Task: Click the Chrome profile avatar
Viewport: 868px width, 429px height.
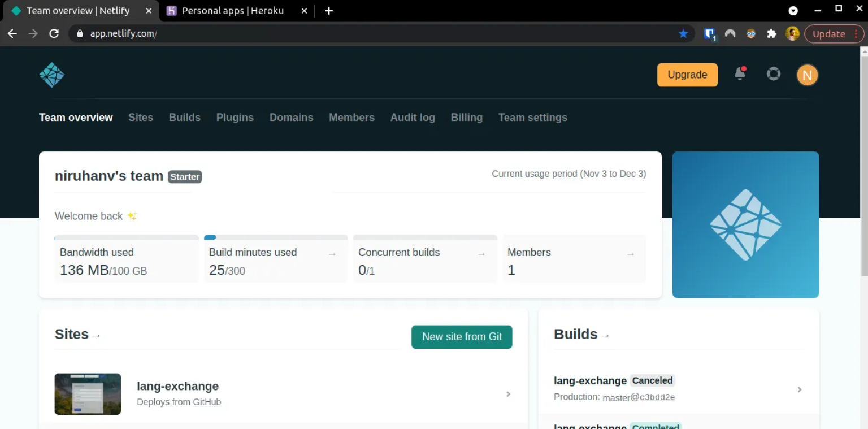Action: 792,33
